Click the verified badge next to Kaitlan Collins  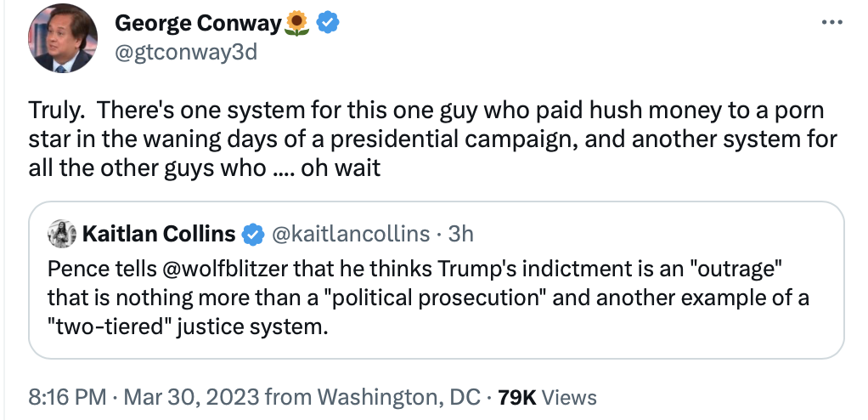(252, 232)
